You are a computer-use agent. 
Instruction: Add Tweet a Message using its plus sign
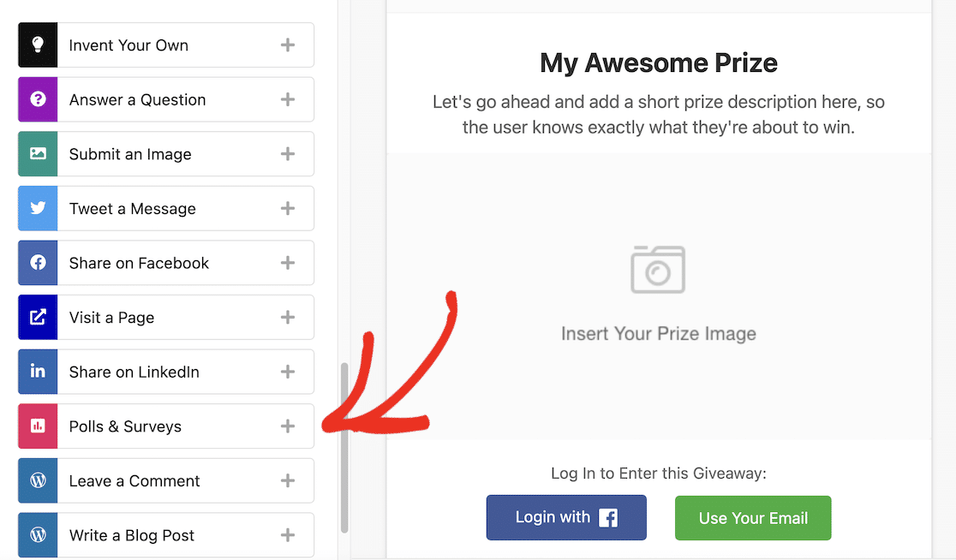pyautogui.click(x=288, y=208)
